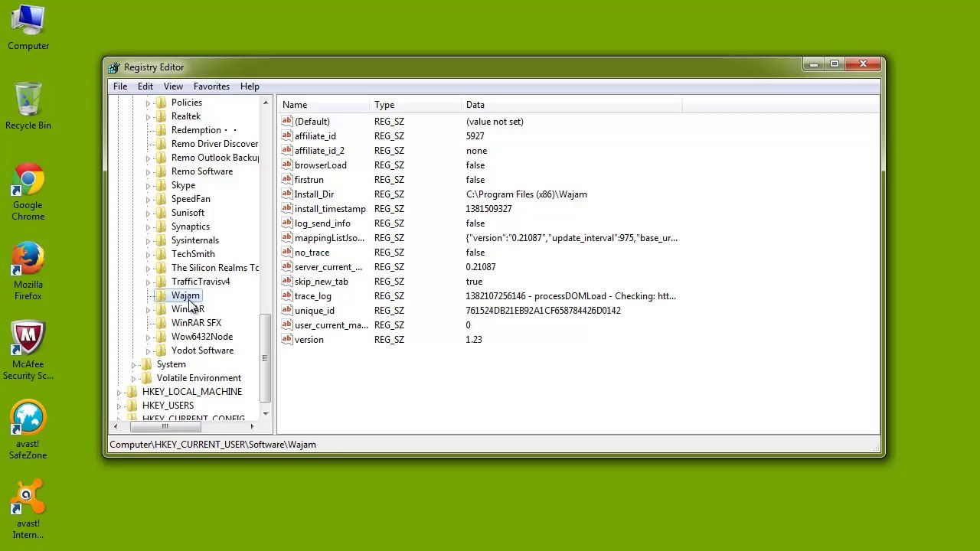Select the firstrun value name
This screenshot has height=551, width=980.
click(309, 180)
